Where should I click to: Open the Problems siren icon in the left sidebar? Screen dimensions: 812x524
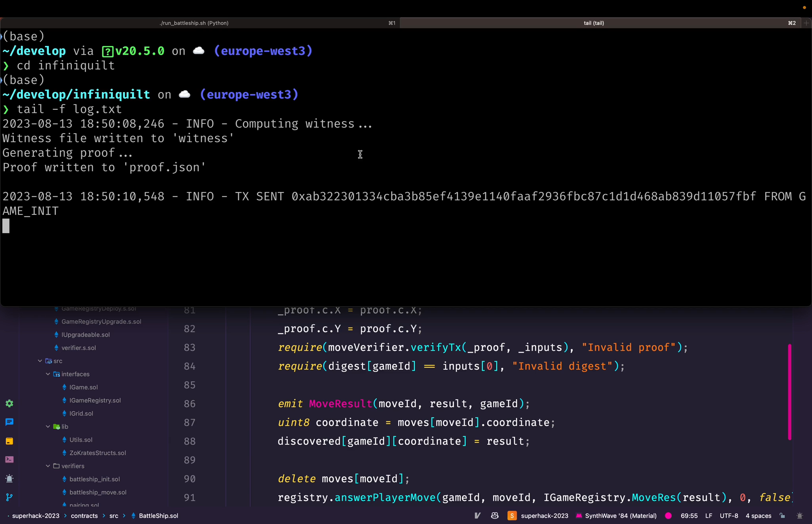click(10, 478)
